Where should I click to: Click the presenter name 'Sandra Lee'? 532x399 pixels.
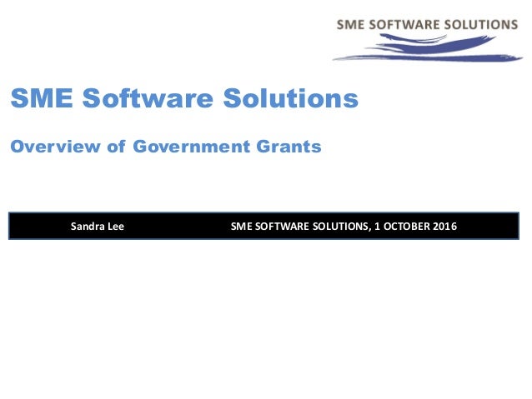pyautogui.click(x=98, y=226)
